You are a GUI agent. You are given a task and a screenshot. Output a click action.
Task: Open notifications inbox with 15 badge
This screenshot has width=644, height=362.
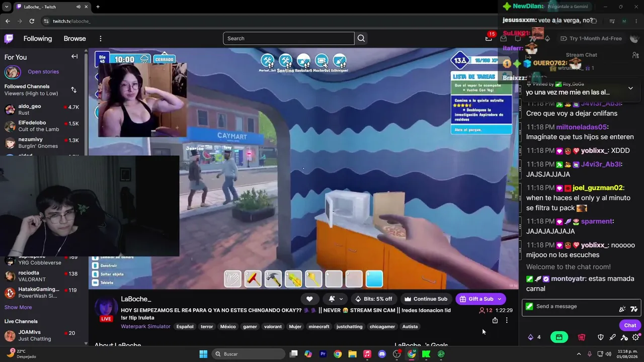click(x=489, y=38)
